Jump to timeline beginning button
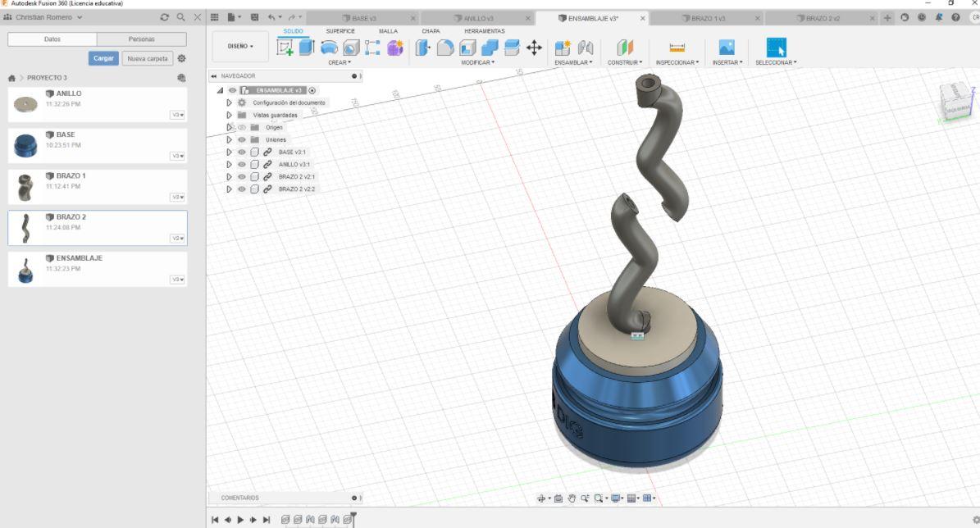The width and height of the screenshot is (980, 528). (x=215, y=519)
